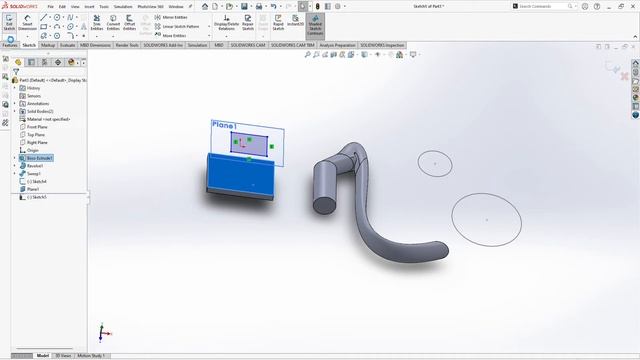
Task: Toggle the Instant2D tool
Action: [295, 20]
